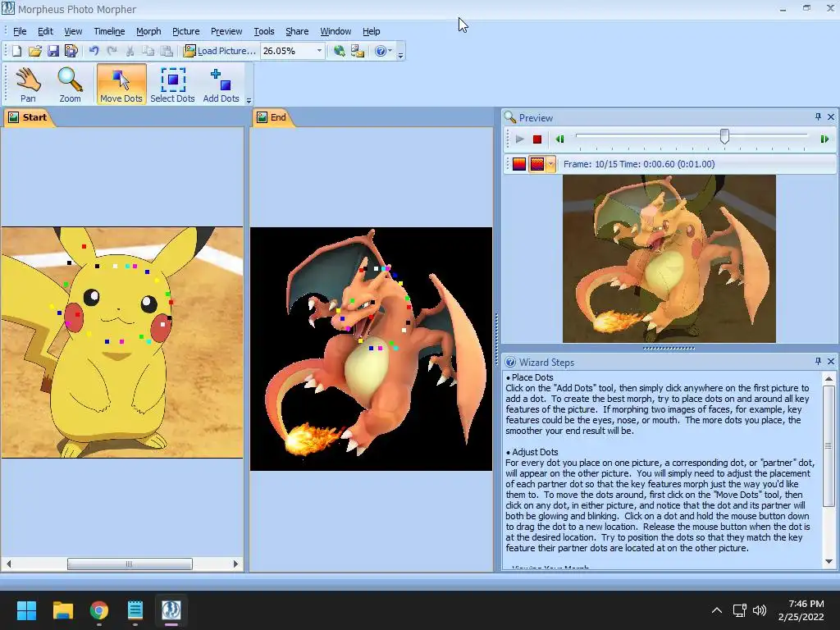Viewport: 840px width, 630px height.
Task: Click the volume speaker tray icon
Action: click(759, 610)
